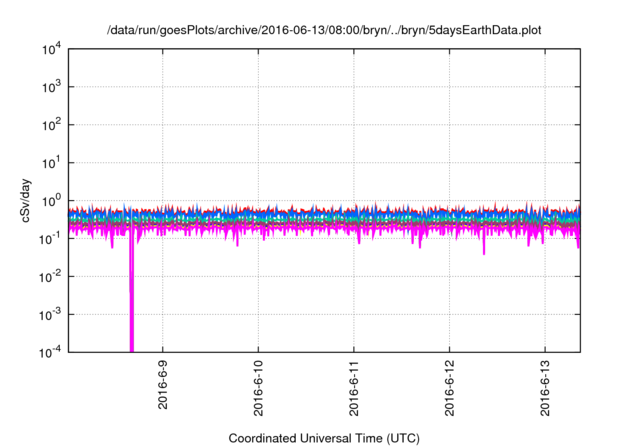Screen dimensions: 640x448
Task: Click the 10^1 y-axis tick label
Action: pyautogui.click(x=51, y=163)
